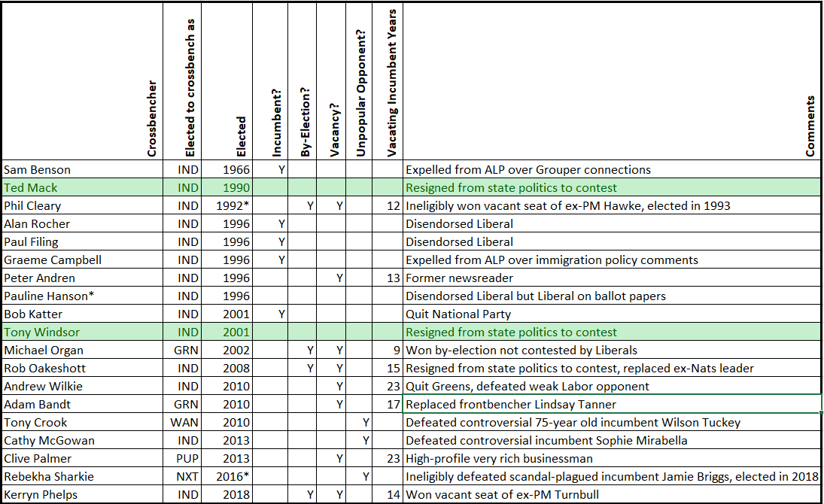Select the Sam Benson name cell
Screen dimensions: 824x504
point(83,170)
